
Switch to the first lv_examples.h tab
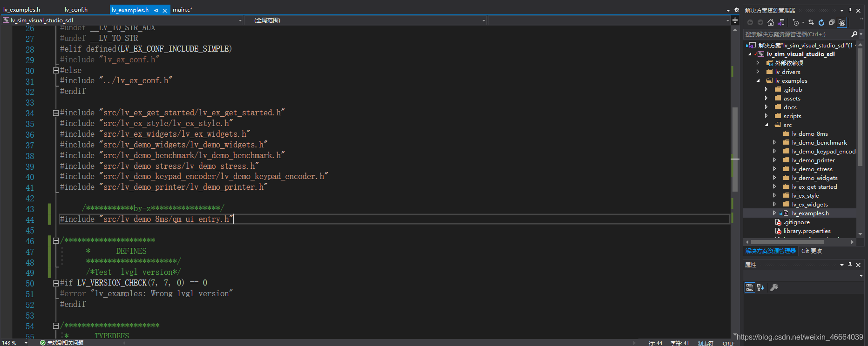coord(21,9)
